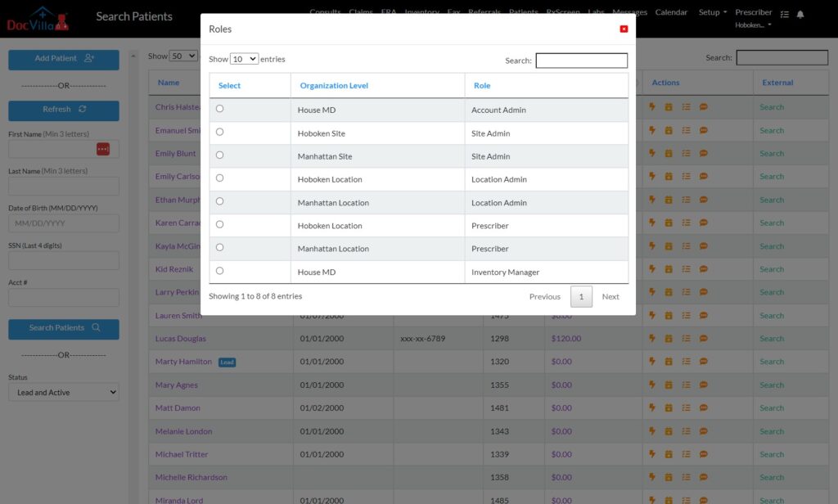This screenshot has height=504, width=838.
Task: Click list icon for Kid Reznik row
Action: (687, 269)
